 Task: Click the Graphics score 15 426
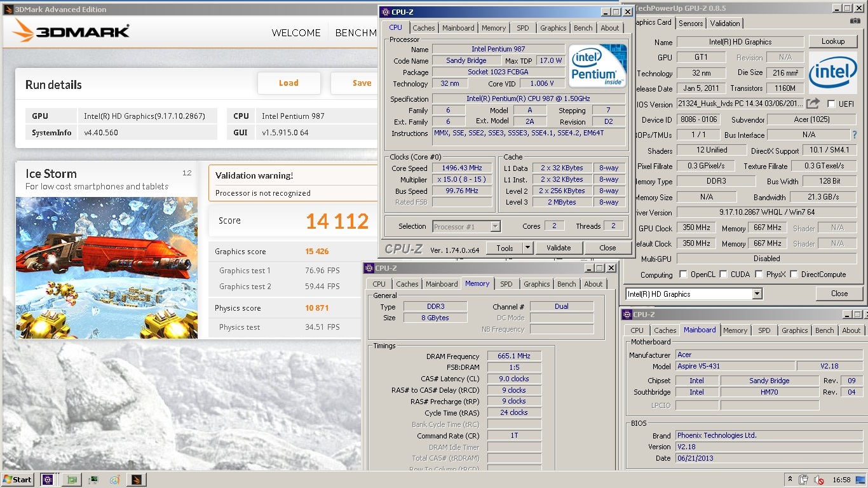317,252
